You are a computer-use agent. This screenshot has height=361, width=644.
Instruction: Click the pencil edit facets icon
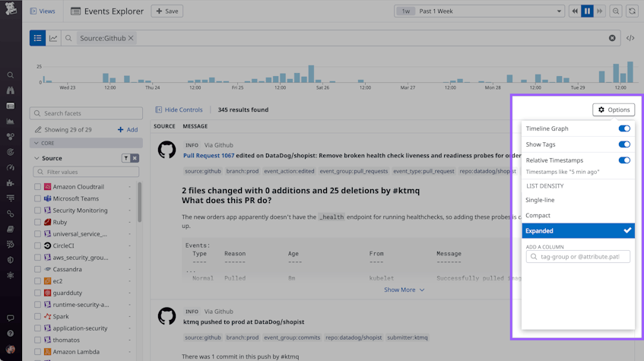38,130
